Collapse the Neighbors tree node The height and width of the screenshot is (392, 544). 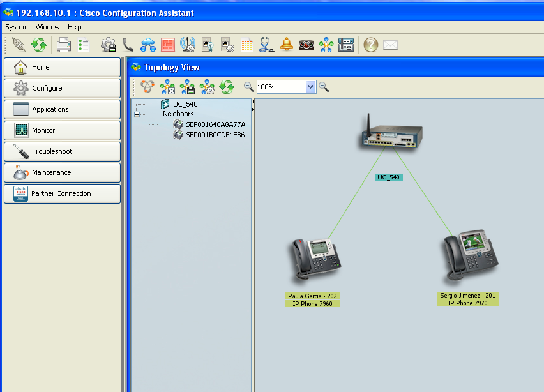[x=137, y=114]
